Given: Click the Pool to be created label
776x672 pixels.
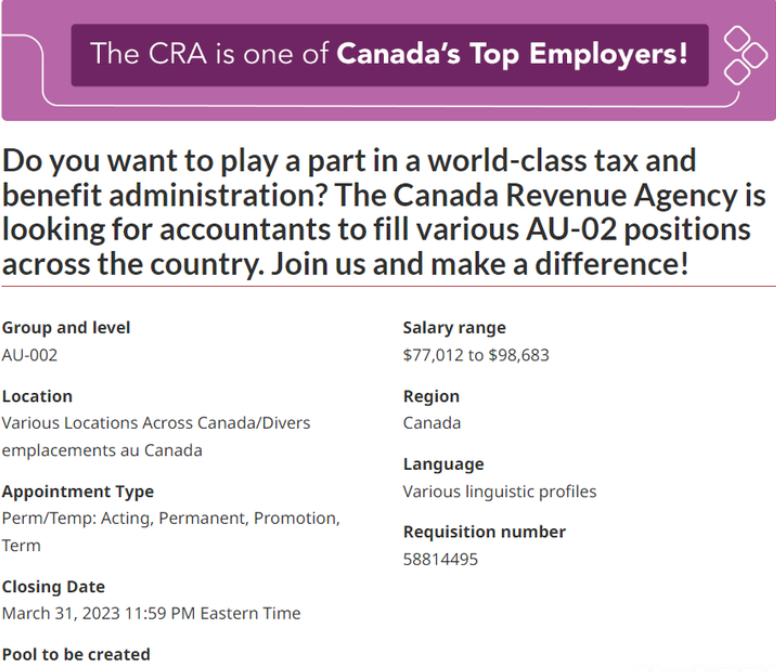Looking at the screenshot, I should click(x=76, y=654).
